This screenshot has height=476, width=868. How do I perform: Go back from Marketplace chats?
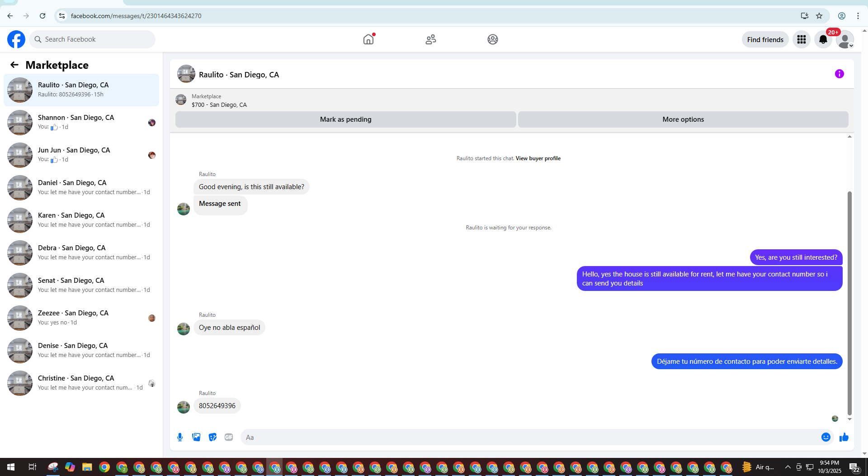tap(14, 65)
